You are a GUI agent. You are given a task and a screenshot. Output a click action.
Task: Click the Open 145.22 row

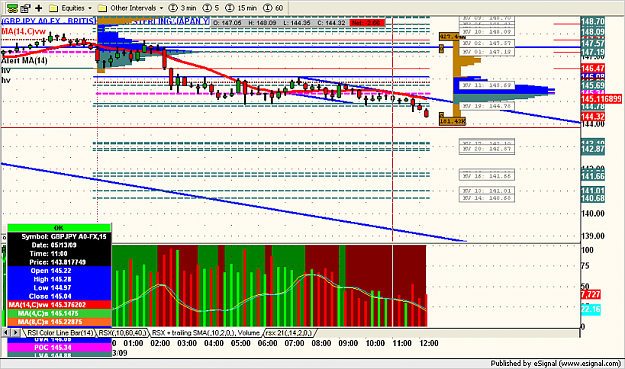[x=59, y=271]
